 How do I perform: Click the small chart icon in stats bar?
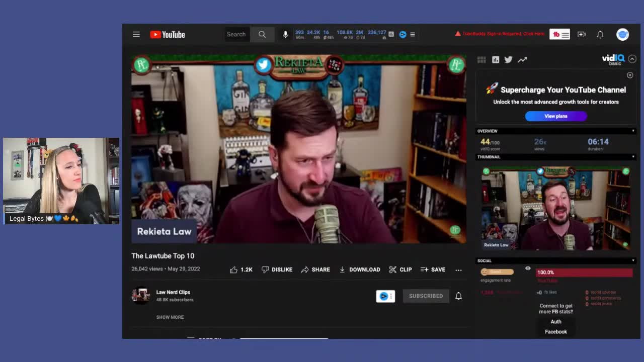[x=391, y=34]
